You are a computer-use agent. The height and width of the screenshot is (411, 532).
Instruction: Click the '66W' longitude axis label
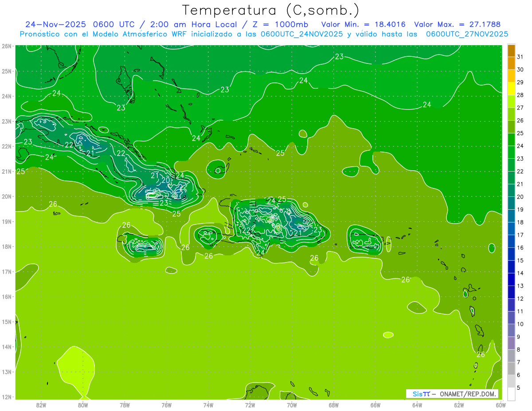(x=376, y=405)
